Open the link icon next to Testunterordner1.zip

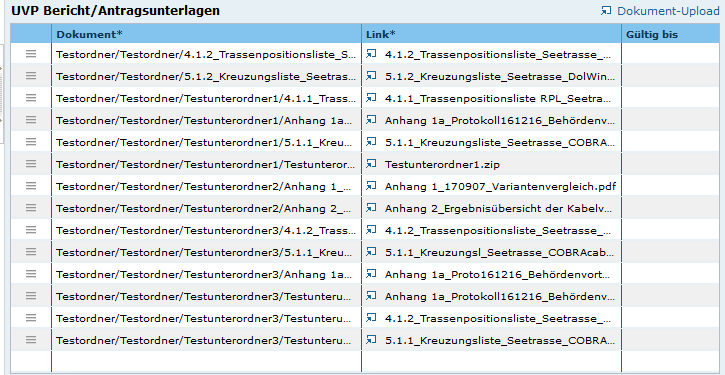(x=371, y=164)
